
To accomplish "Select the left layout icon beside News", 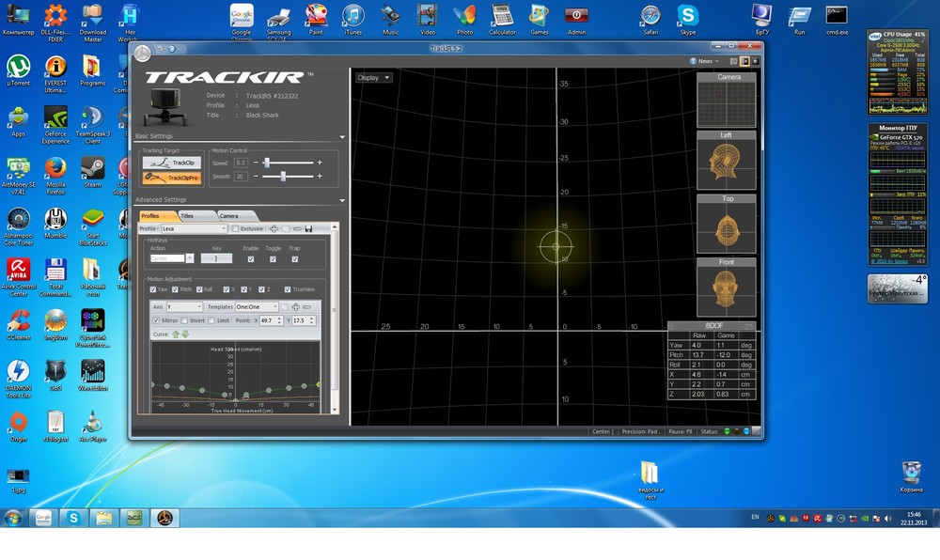I will click(734, 61).
